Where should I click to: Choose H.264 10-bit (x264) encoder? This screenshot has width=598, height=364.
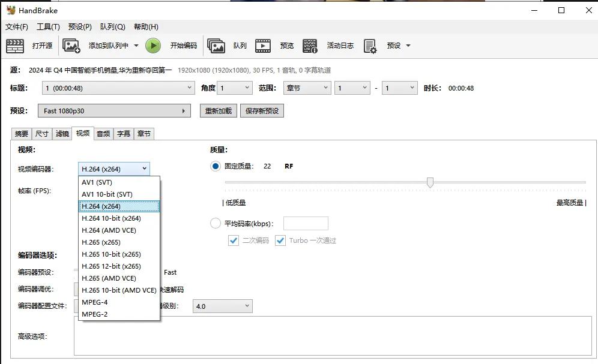pos(119,218)
